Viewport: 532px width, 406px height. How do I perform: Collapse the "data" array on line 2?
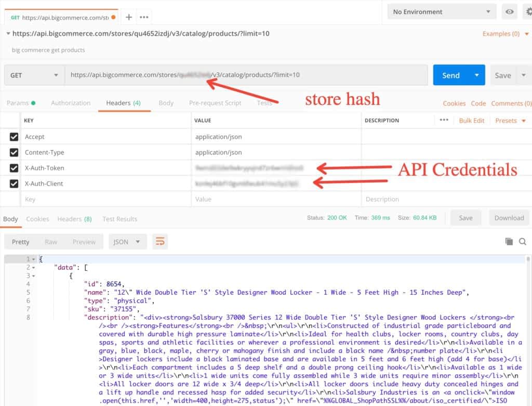click(x=34, y=268)
